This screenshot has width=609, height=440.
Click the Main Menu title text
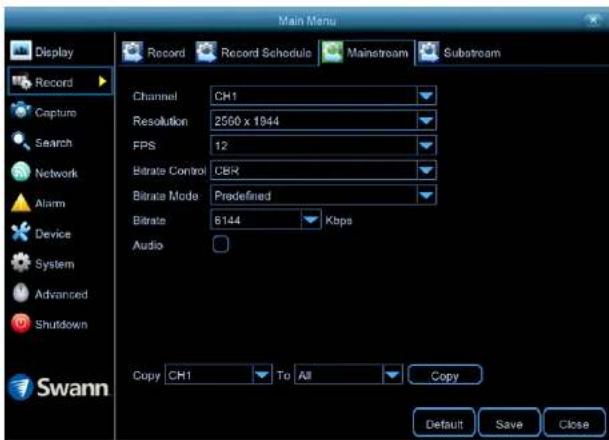point(307,20)
